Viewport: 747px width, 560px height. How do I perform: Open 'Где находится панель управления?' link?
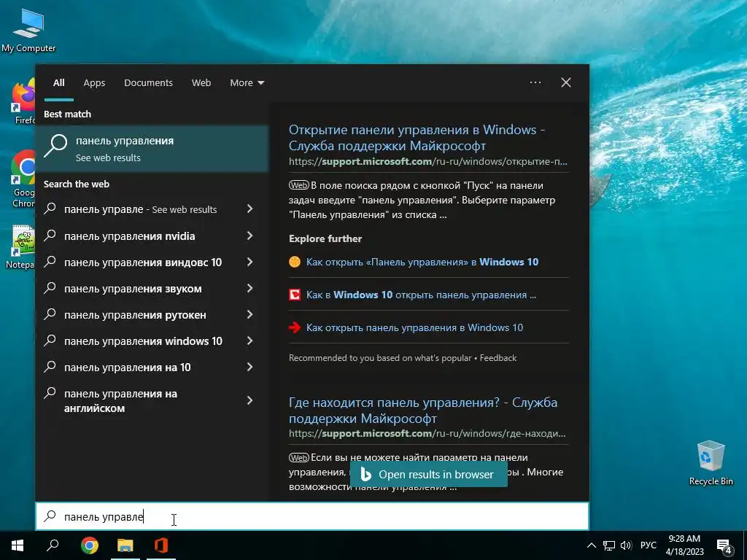[x=423, y=410]
